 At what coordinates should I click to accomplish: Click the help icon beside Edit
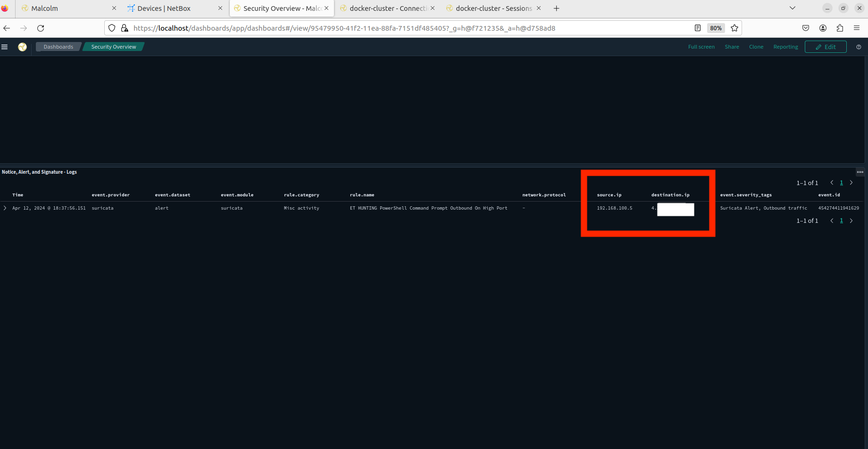[x=859, y=47]
